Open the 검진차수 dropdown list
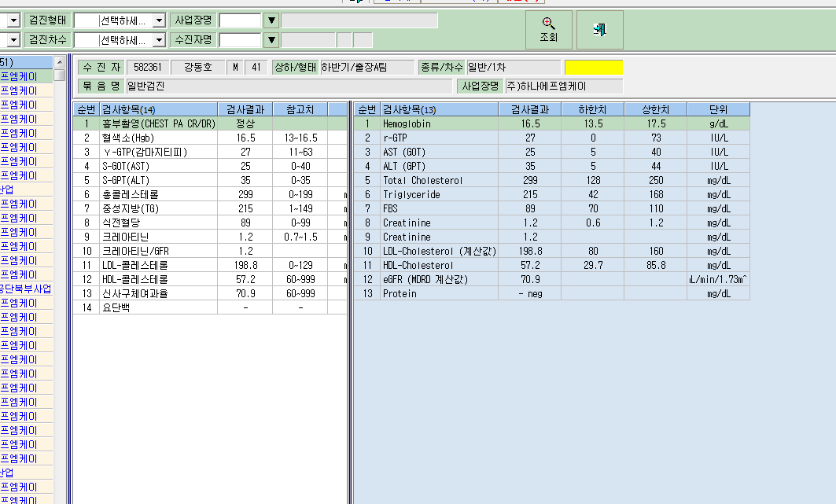The height and width of the screenshot is (504, 836). (x=159, y=40)
